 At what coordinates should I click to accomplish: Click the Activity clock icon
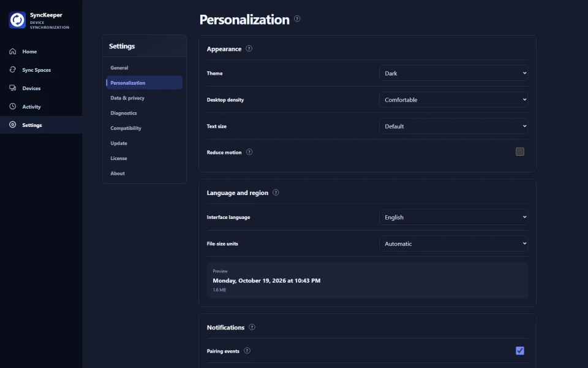[13, 106]
